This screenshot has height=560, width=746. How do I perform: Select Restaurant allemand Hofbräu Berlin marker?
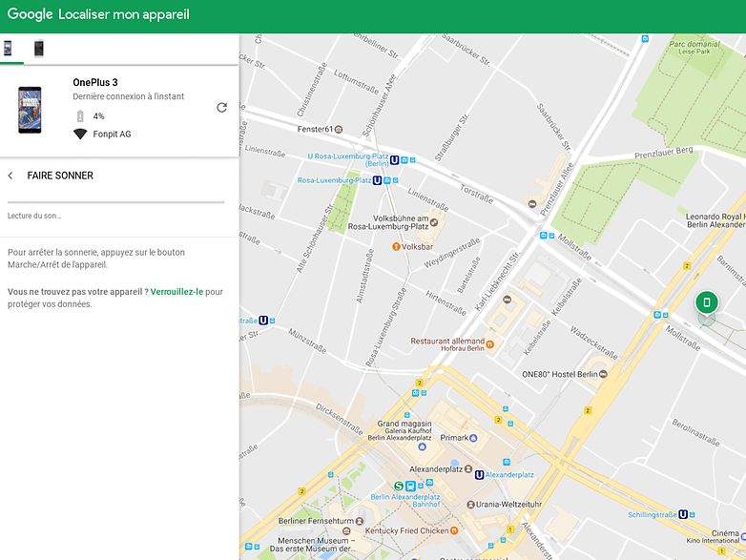pos(490,344)
